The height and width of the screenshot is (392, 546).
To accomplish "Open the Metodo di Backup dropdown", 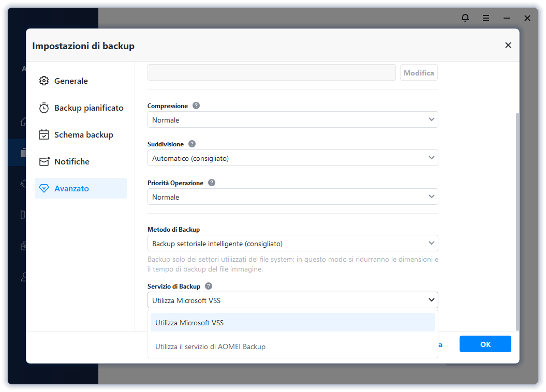I will click(x=292, y=244).
